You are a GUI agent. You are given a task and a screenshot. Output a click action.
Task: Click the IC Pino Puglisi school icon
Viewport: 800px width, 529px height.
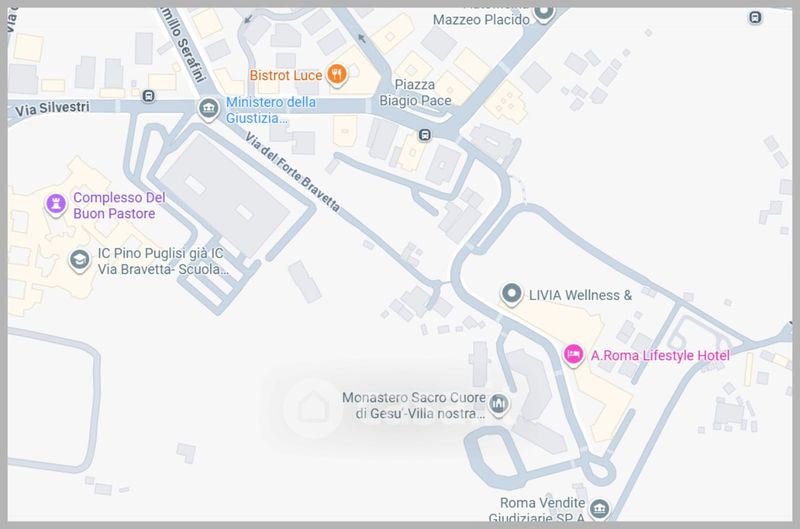click(80, 261)
